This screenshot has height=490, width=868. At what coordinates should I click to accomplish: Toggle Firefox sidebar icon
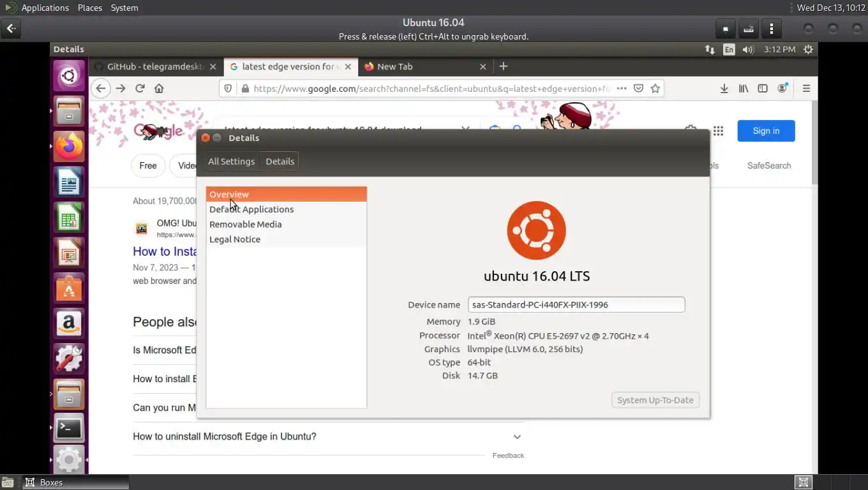763,89
